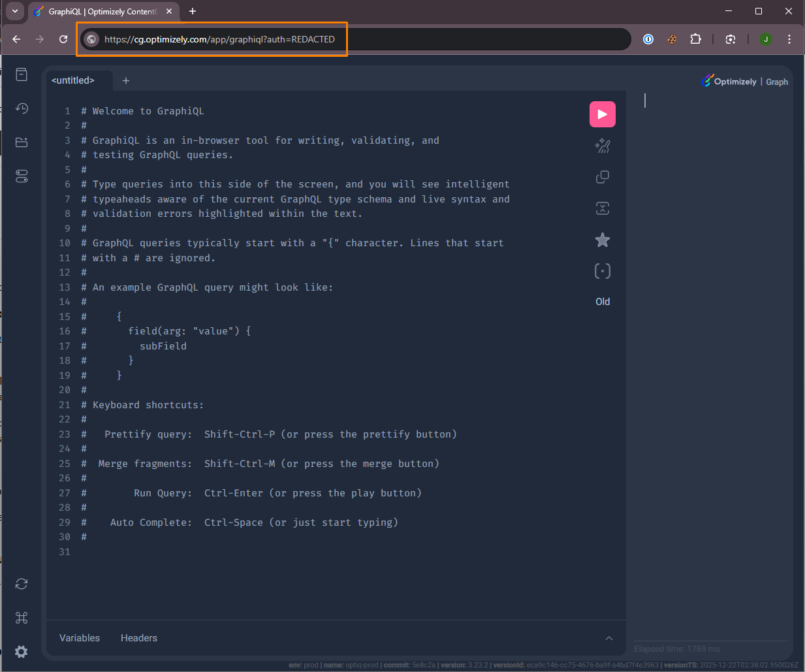The height and width of the screenshot is (672, 805).
Task: Expand the Variables and Headers editor chevron
Action: click(608, 638)
